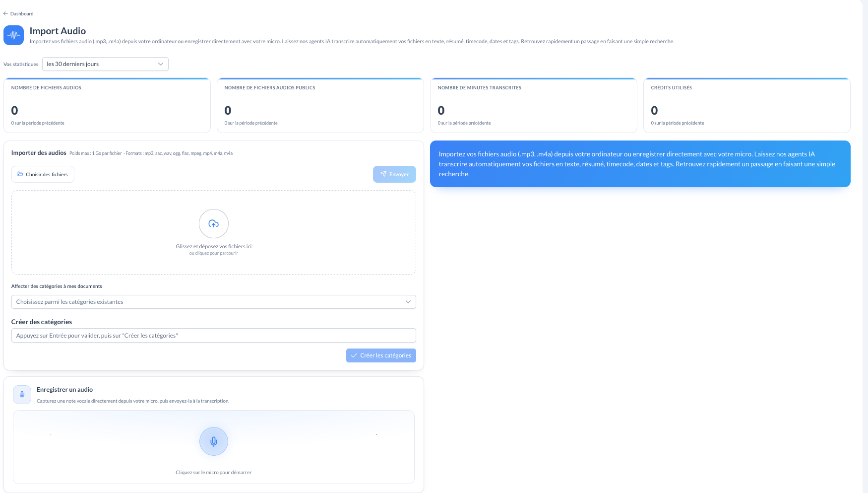Click the 'Glissez et déposez vos fichiers ici' text

[214, 246]
